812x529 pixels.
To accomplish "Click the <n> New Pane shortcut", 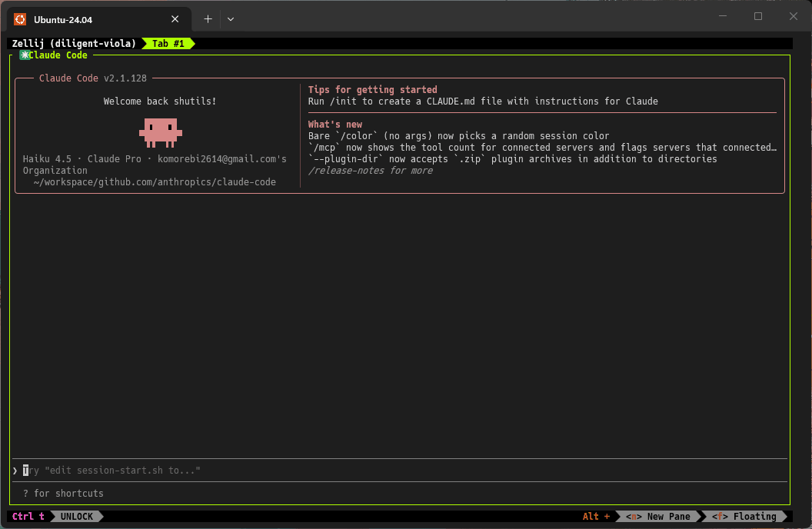I will pos(657,517).
